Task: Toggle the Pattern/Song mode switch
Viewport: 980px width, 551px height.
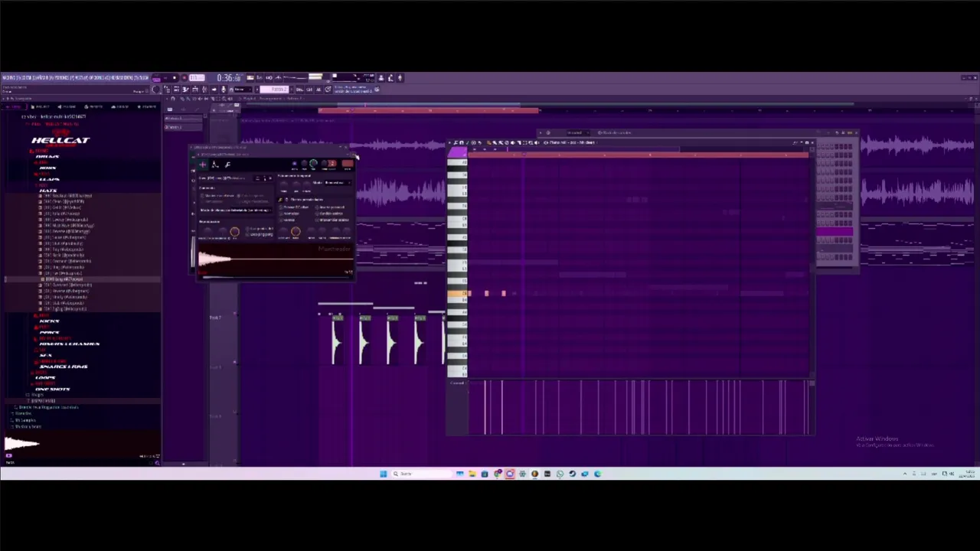Action: tap(156, 77)
